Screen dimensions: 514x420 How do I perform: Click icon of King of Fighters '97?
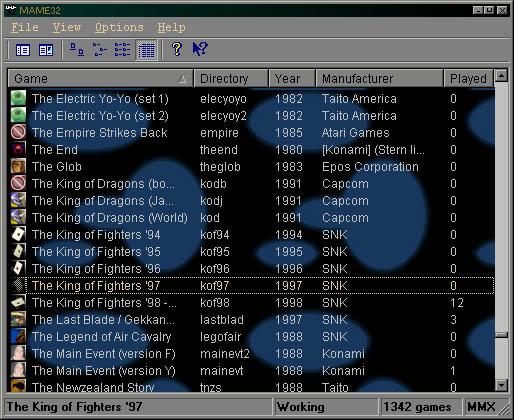18,285
